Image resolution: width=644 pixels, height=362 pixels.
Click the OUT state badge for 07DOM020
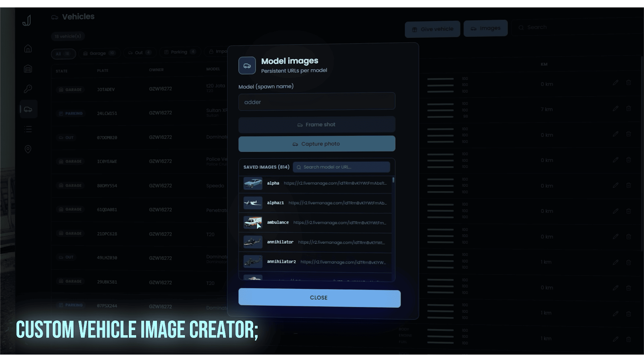pos(66,138)
